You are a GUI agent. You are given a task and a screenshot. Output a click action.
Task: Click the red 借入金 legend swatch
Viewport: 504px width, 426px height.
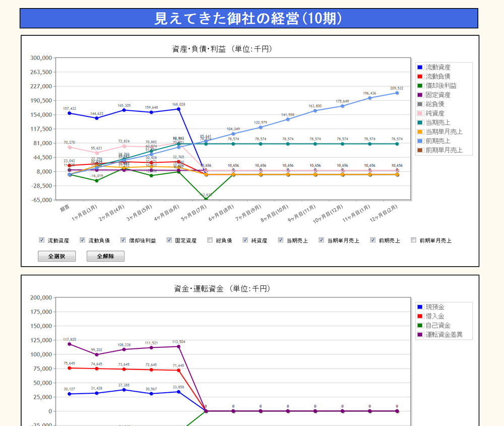(420, 316)
